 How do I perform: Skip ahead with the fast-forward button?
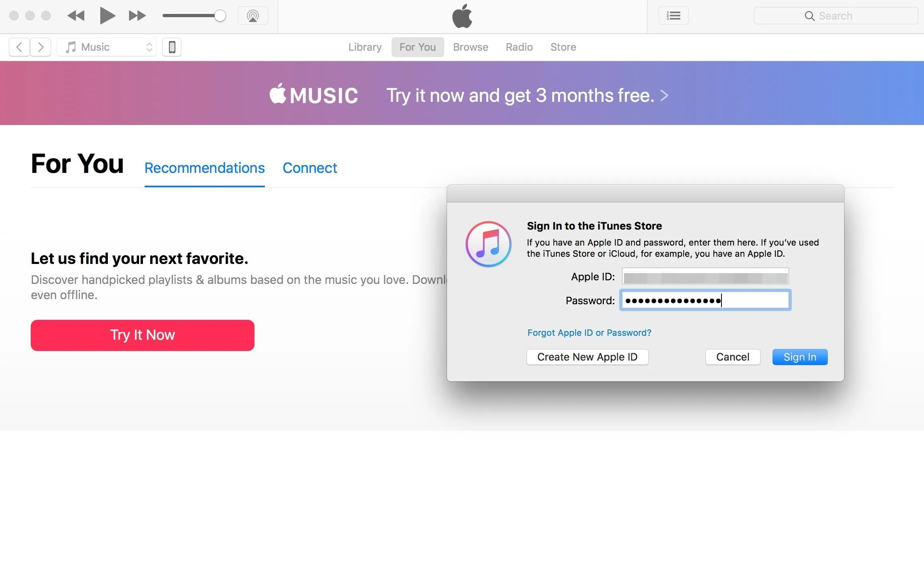pyautogui.click(x=137, y=16)
